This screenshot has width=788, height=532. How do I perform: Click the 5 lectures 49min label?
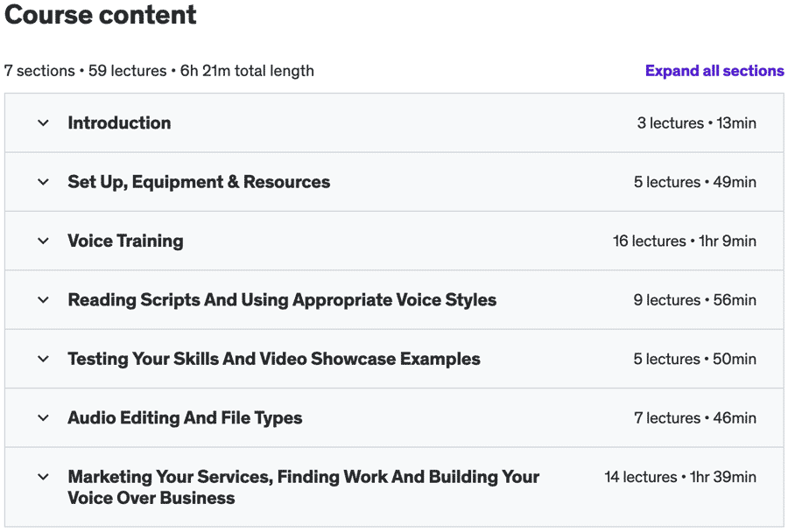click(x=695, y=182)
